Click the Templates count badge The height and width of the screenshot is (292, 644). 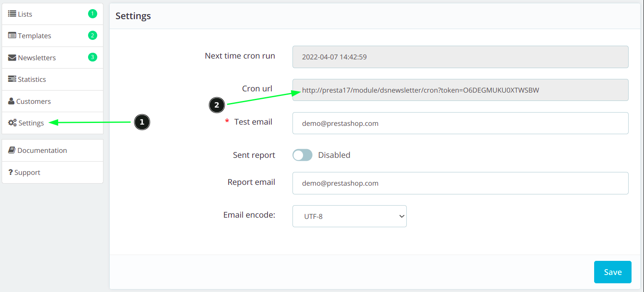pos(93,35)
